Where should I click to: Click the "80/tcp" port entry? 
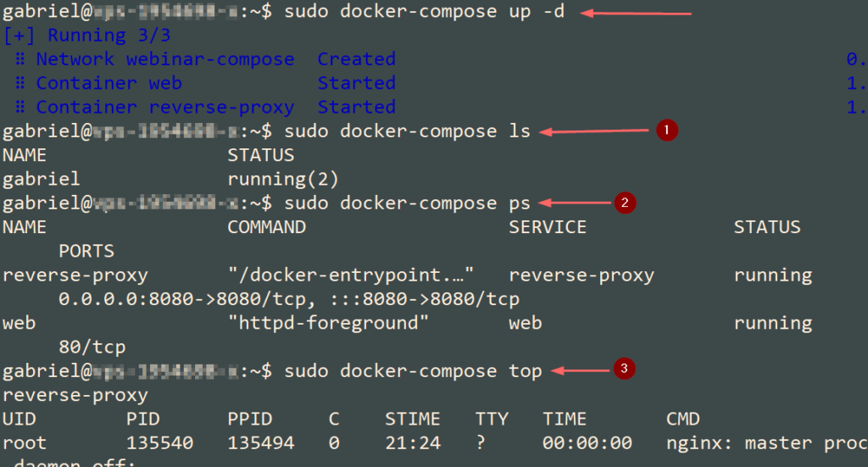(x=92, y=347)
